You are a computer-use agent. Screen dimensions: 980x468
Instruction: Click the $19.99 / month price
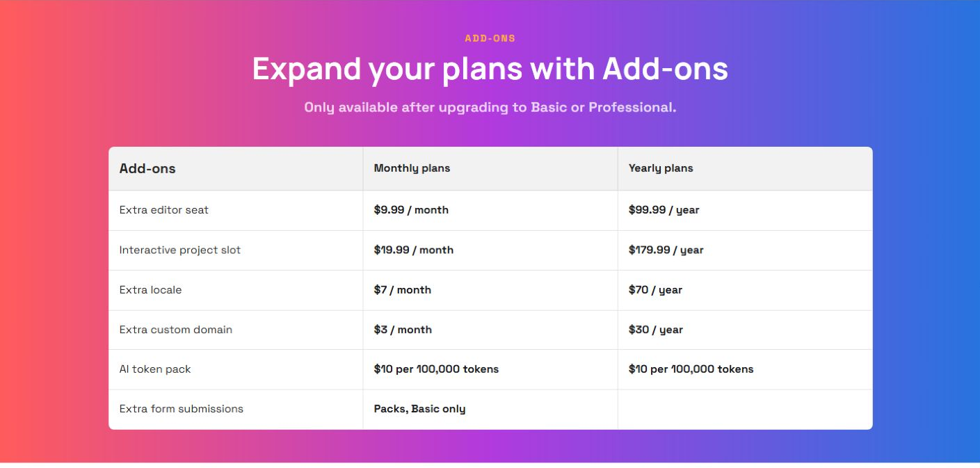[413, 250]
